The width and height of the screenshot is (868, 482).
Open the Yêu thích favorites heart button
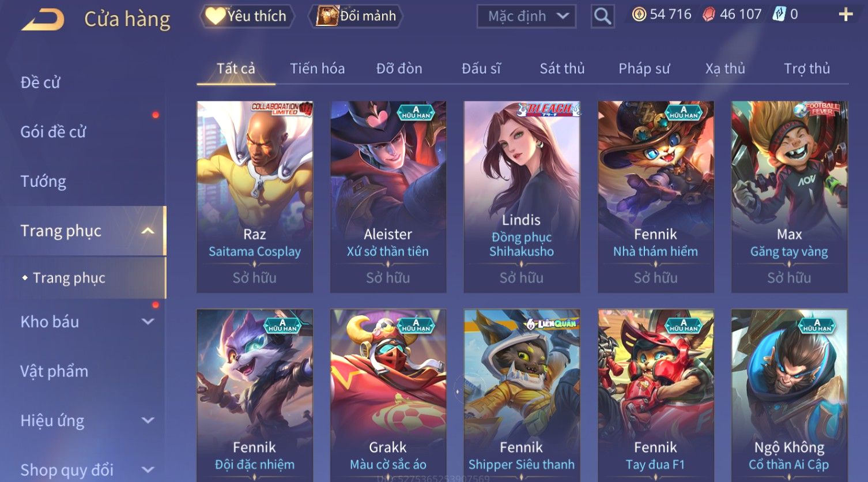[247, 16]
